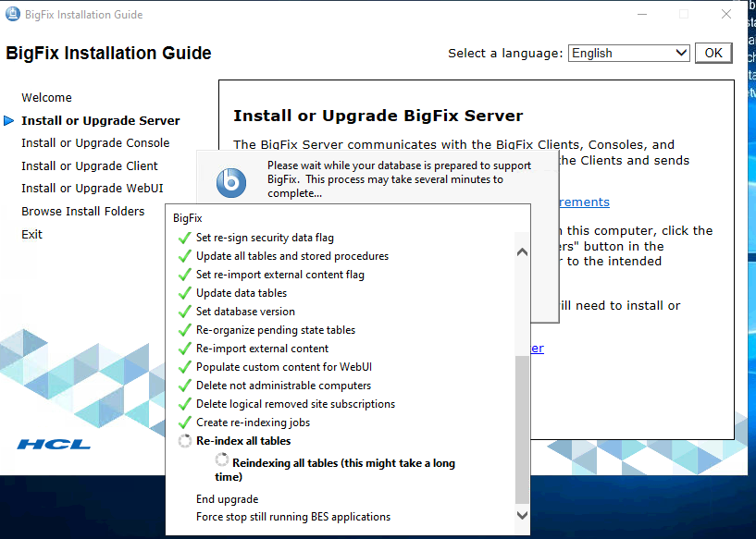Click the checkmark next to Update data tables

[x=185, y=293]
